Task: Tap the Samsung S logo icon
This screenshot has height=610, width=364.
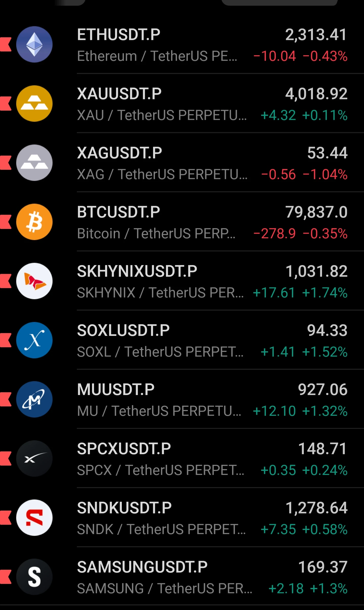Action: click(34, 577)
